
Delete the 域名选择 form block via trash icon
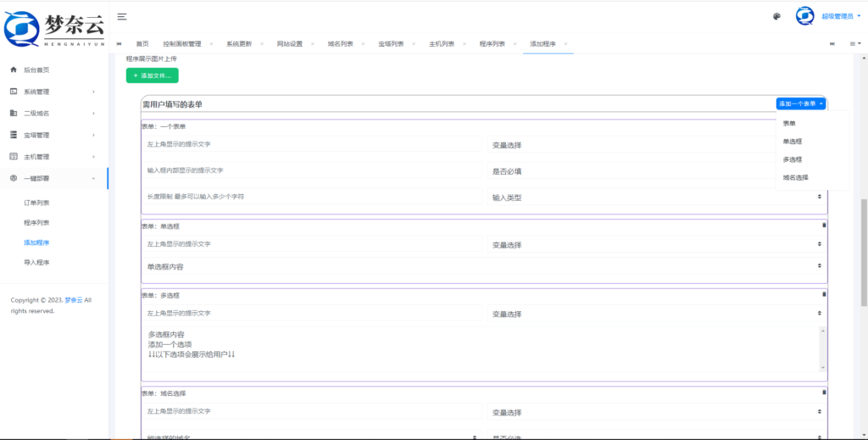[823, 392]
